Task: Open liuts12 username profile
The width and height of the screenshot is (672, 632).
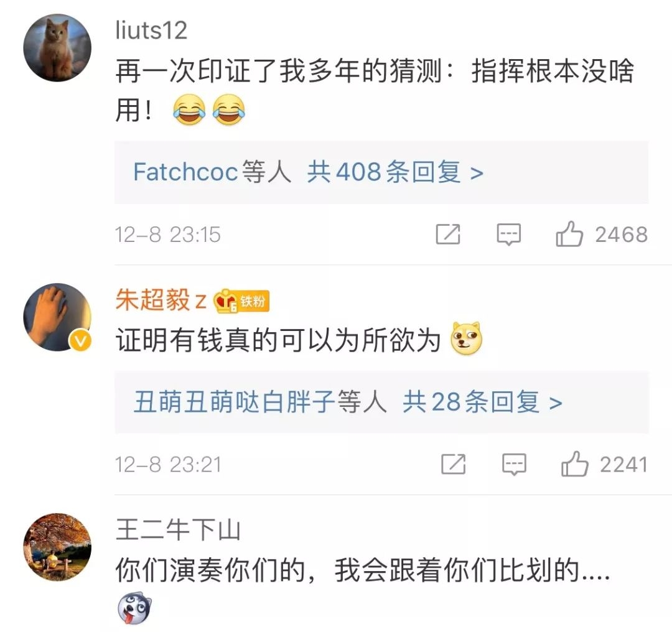Action: 151,31
